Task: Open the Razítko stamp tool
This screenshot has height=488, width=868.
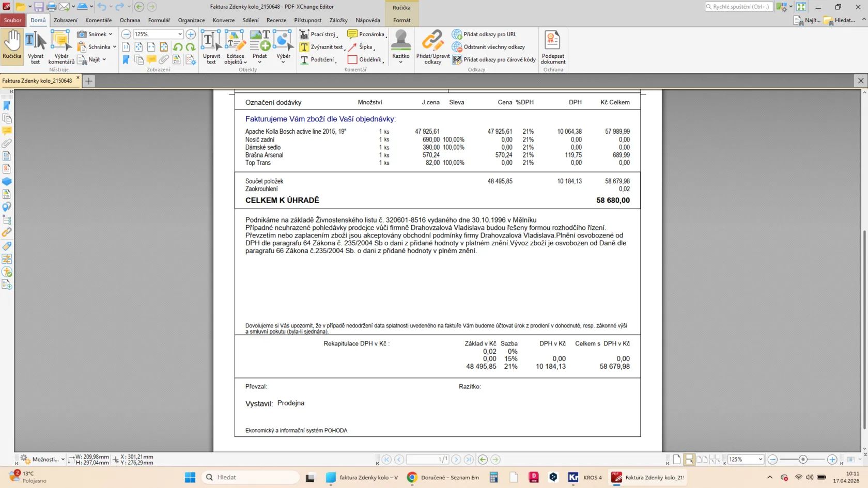Action: [x=400, y=46]
